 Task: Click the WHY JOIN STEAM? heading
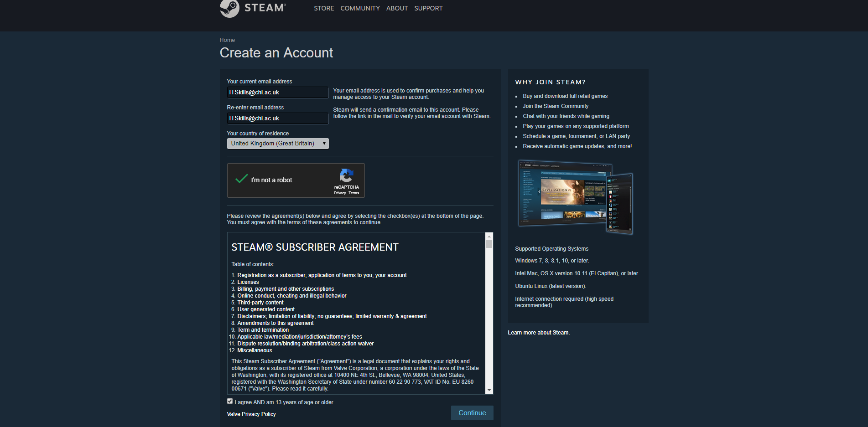point(550,82)
